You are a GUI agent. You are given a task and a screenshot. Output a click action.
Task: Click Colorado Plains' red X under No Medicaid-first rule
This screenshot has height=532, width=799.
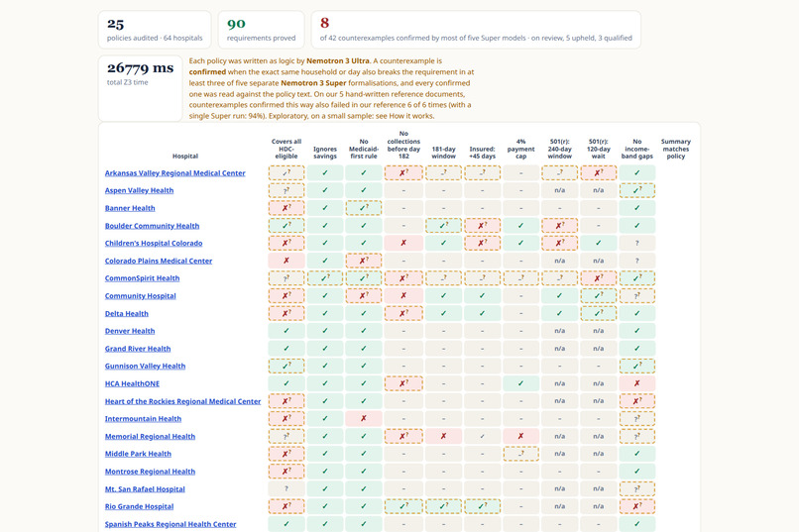pyautogui.click(x=364, y=261)
